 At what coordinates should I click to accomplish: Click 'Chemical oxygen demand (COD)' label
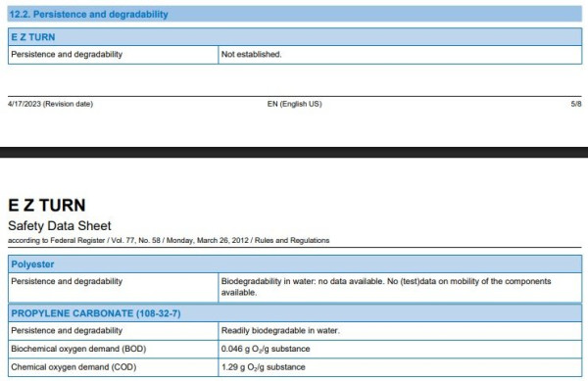click(73, 367)
